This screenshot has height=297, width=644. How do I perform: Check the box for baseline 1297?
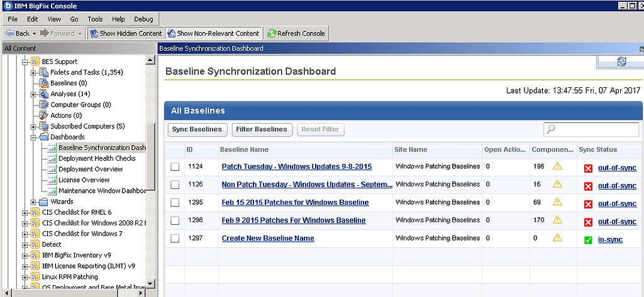click(175, 239)
